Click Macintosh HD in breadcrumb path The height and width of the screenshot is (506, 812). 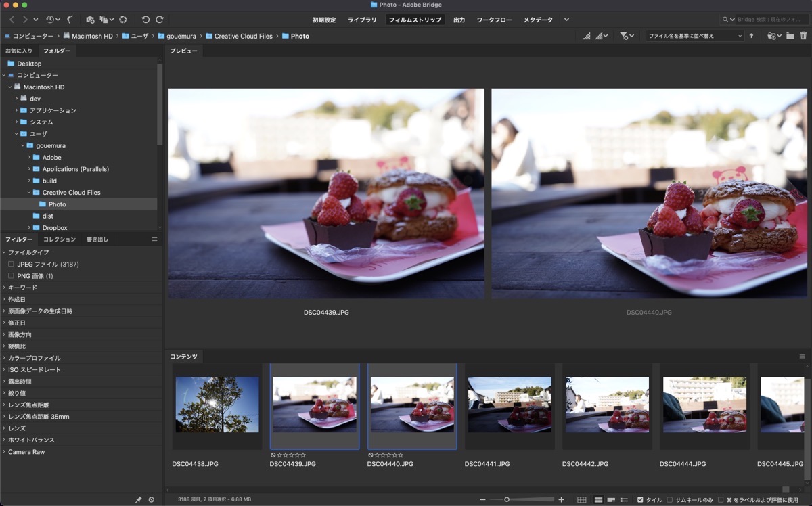(x=88, y=36)
